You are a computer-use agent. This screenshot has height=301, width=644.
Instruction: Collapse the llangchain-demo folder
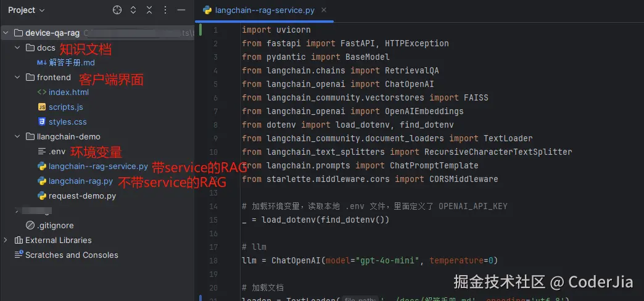17,136
